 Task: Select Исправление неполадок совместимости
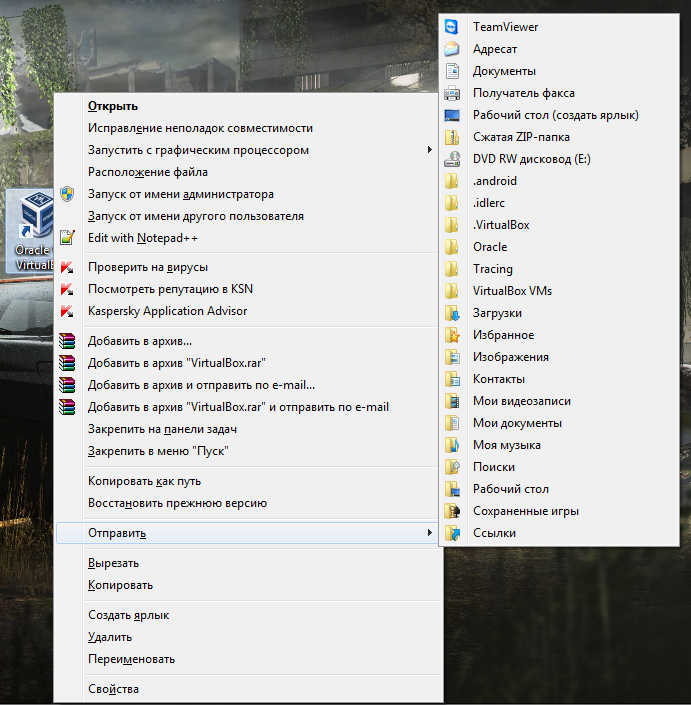click(200, 128)
